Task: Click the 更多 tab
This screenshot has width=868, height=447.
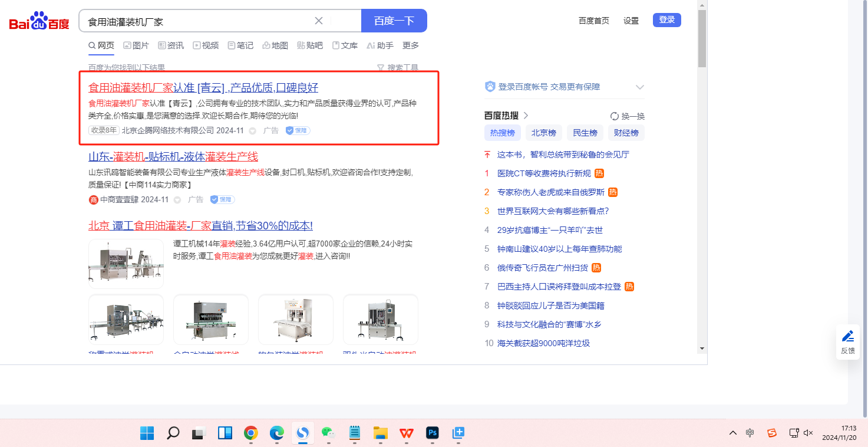Action: coord(411,45)
